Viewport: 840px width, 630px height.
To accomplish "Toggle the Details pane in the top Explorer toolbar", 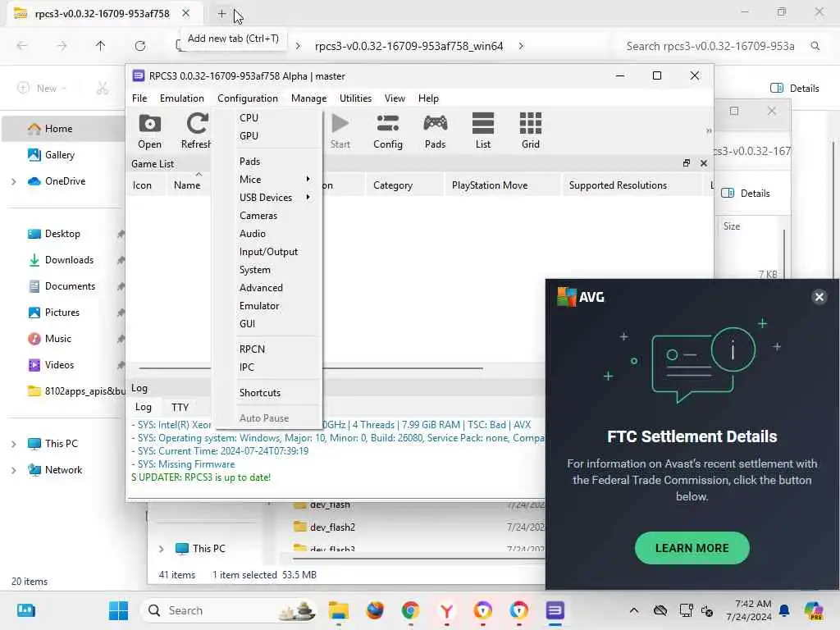I will (794, 89).
